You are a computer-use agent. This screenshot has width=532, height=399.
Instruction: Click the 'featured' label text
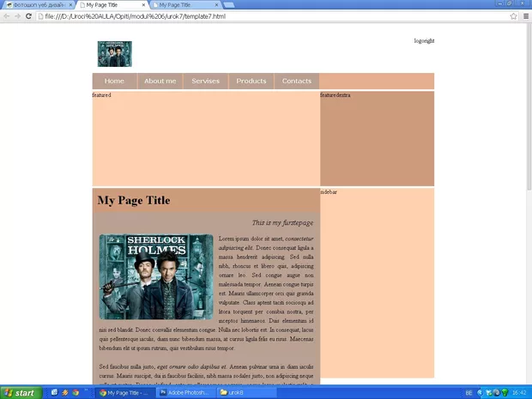click(x=101, y=95)
